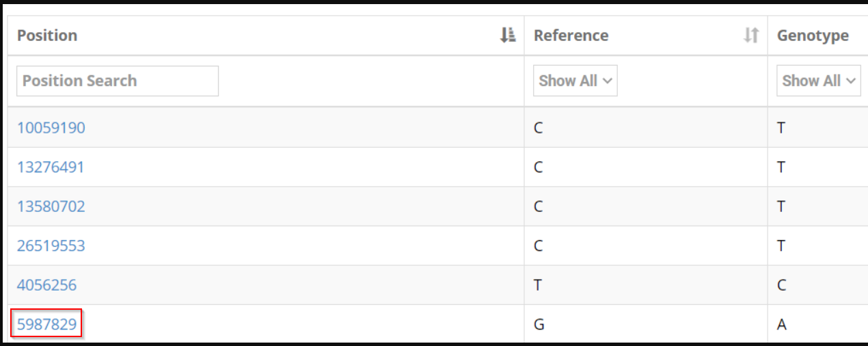Click into the Position Search field
The width and height of the screenshot is (868, 346).
(x=118, y=81)
